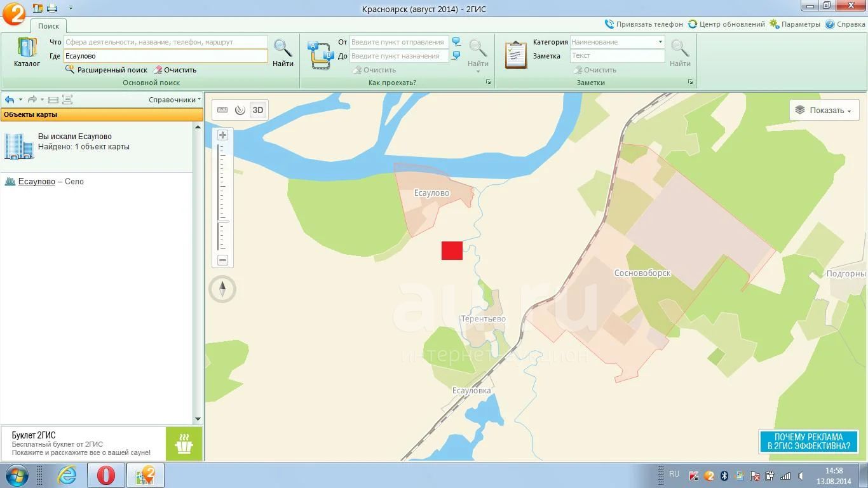Click the printer icon in title bar
This screenshot has height=488, width=868.
52,8
